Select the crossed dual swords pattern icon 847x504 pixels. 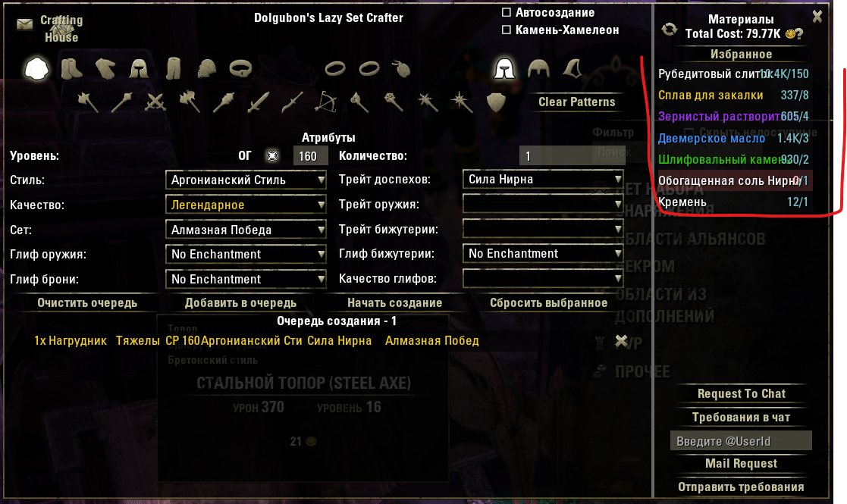point(155,102)
